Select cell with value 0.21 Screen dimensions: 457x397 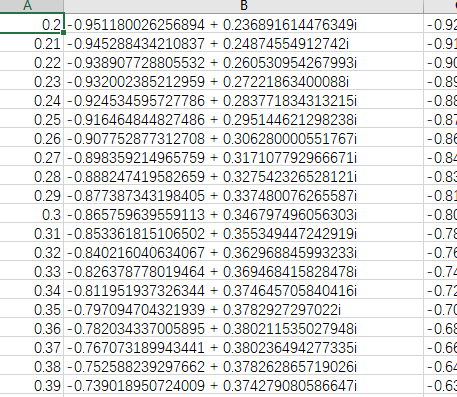click(31, 42)
